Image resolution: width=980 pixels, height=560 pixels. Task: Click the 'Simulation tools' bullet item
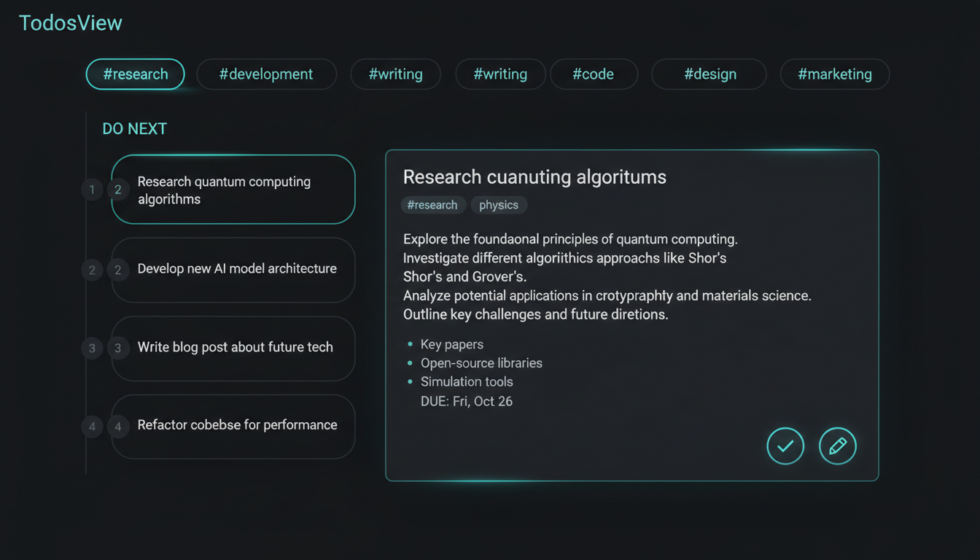coord(467,382)
